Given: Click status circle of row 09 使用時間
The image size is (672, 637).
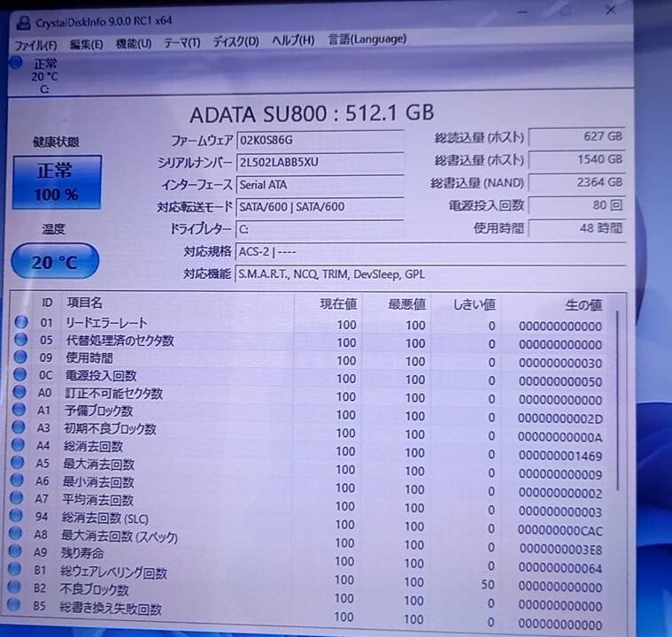Looking at the screenshot, I should coord(20,357).
